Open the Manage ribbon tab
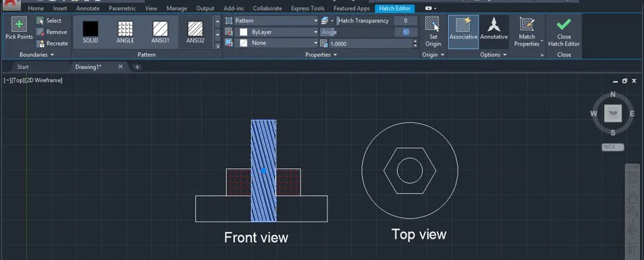644x260 pixels. click(177, 8)
